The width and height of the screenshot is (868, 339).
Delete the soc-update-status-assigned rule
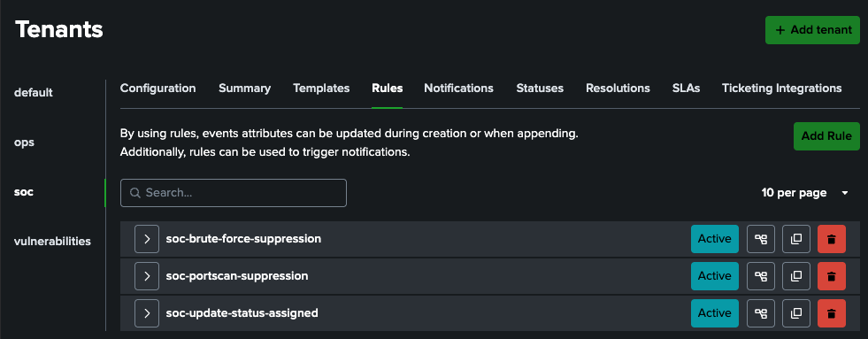point(832,313)
